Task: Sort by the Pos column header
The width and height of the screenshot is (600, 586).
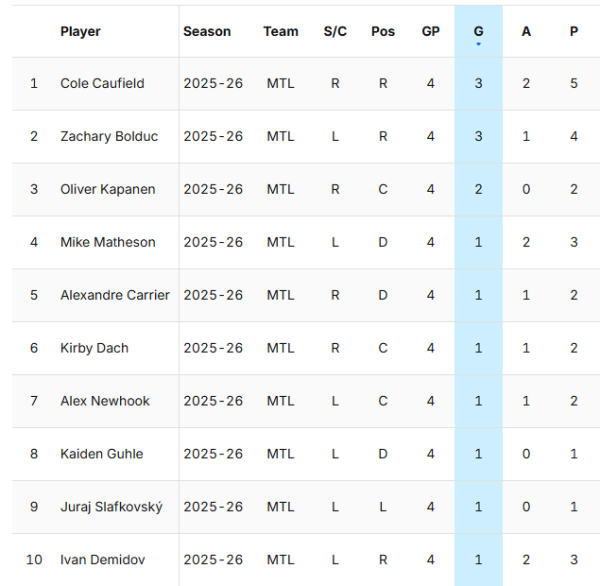Action: (x=383, y=31)
